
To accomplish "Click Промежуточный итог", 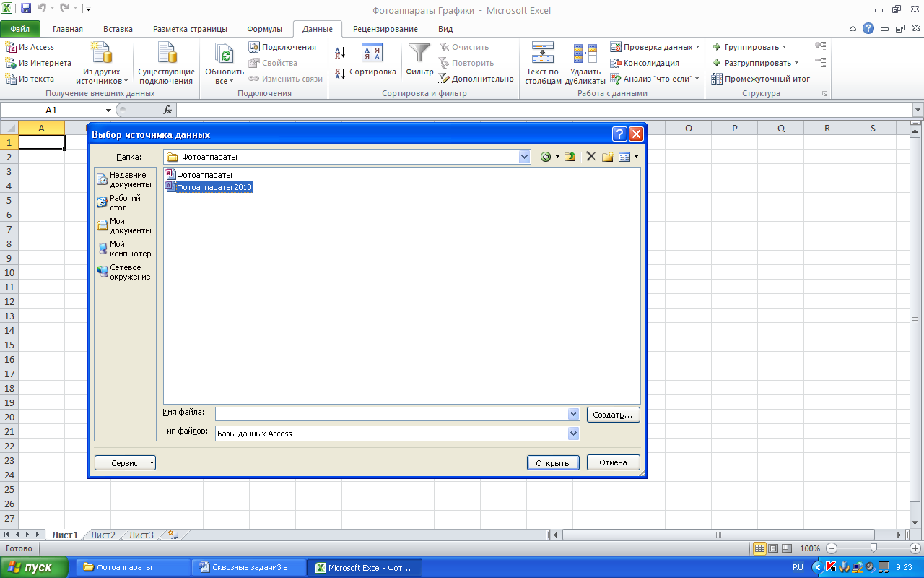I will coord(761,79).
